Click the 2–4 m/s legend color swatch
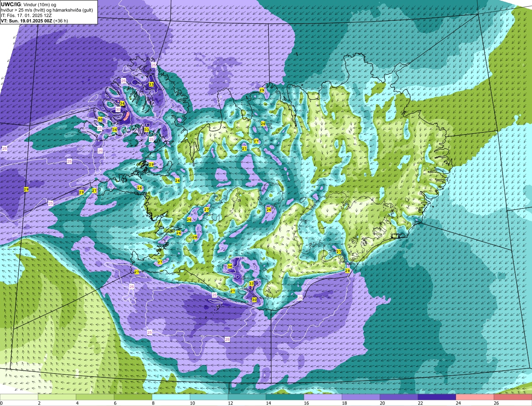The height and width of the screenshot is (406, 532). tap(57, 397)
